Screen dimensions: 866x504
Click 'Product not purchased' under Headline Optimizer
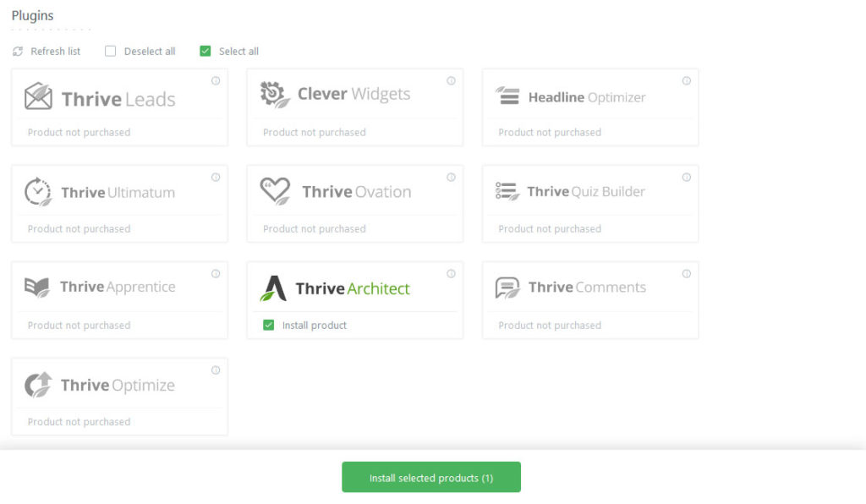[550, 133]
